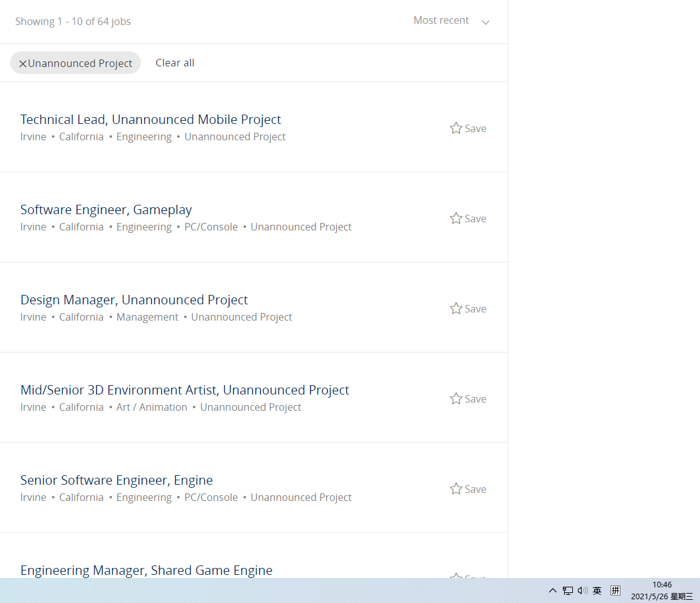Image resolution: width=700 pixels, height=603 pixels.
Task: Star-save the 3D Environment Artist job
Action: pyautogui.click(x=468, y=399)
